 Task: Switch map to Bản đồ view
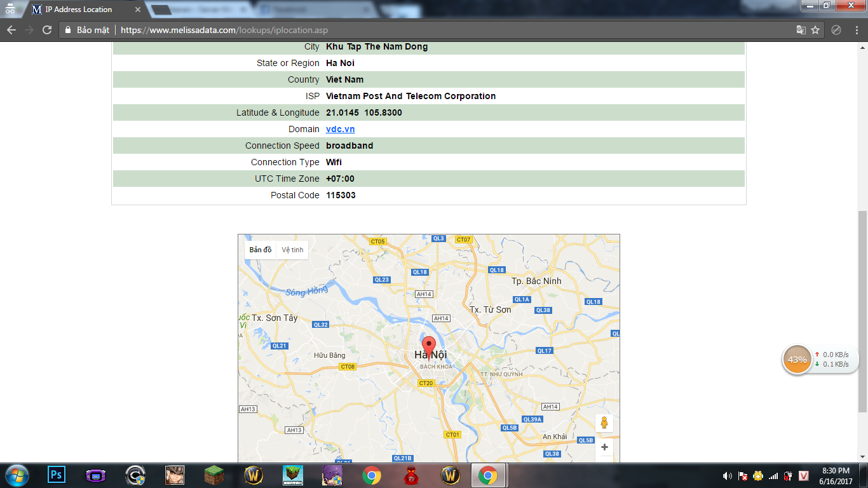tap(261, 250)
